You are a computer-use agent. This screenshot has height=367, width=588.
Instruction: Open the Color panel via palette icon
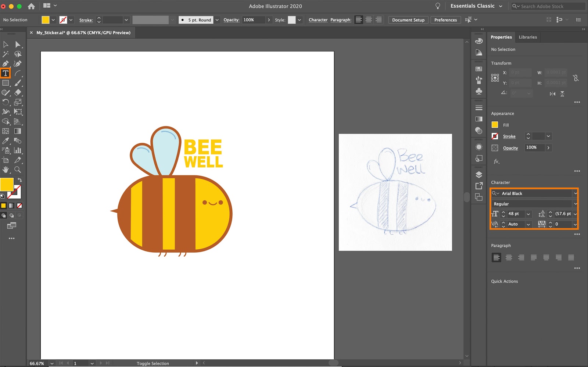coord(479,41)
